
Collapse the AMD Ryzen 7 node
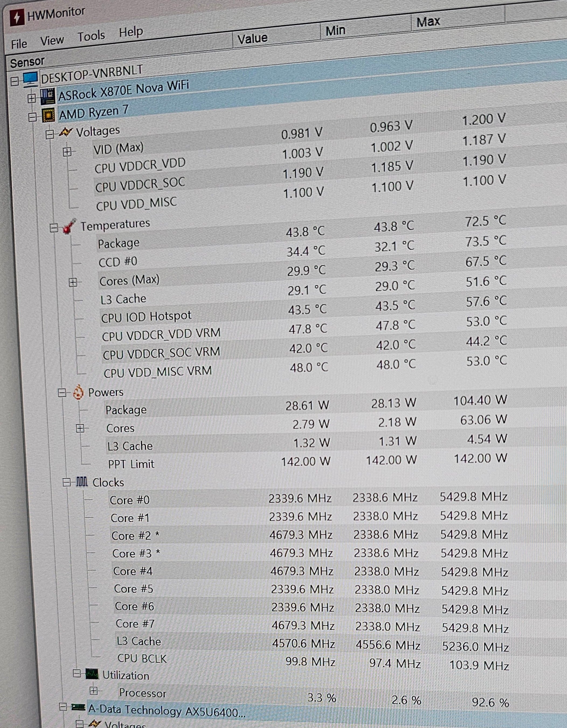pyautogui.click(x=32, y=117)
